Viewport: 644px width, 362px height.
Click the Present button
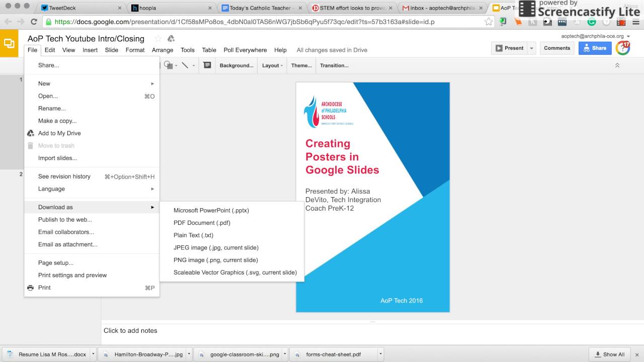509,48
